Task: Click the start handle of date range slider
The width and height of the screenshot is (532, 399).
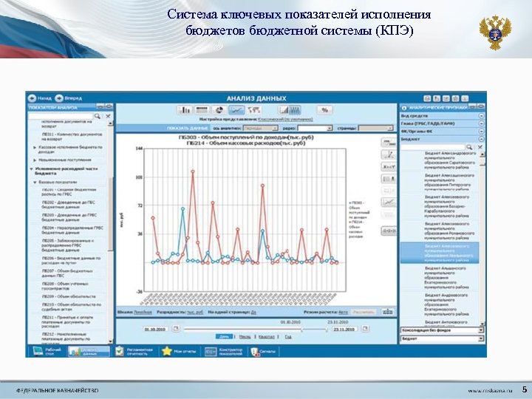Action: click(x=302, y=329)
